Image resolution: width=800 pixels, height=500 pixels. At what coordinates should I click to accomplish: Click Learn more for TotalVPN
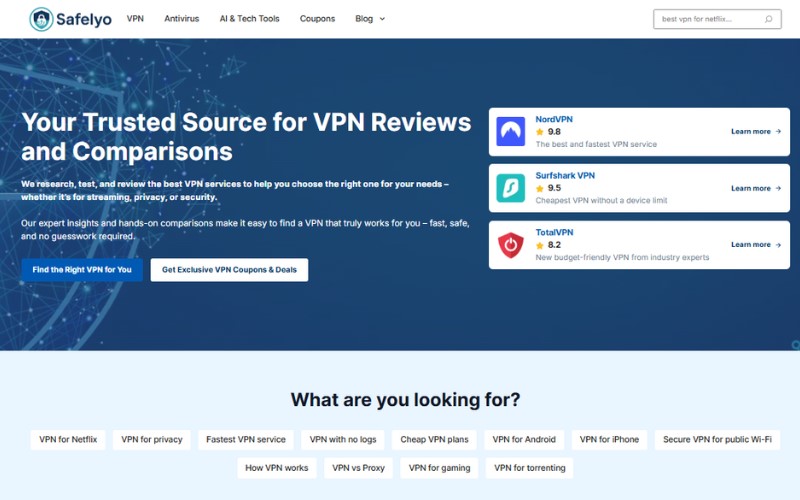pyautogui.click(x=755, y=244)
